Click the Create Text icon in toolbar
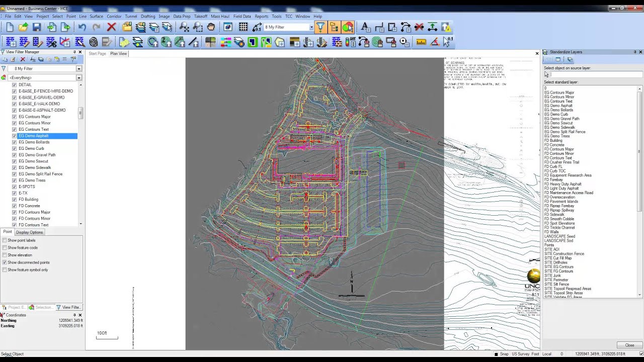Image resolution: width=644 pixels, height=362 pixels. pyautogui.click(x=366, y=27)
